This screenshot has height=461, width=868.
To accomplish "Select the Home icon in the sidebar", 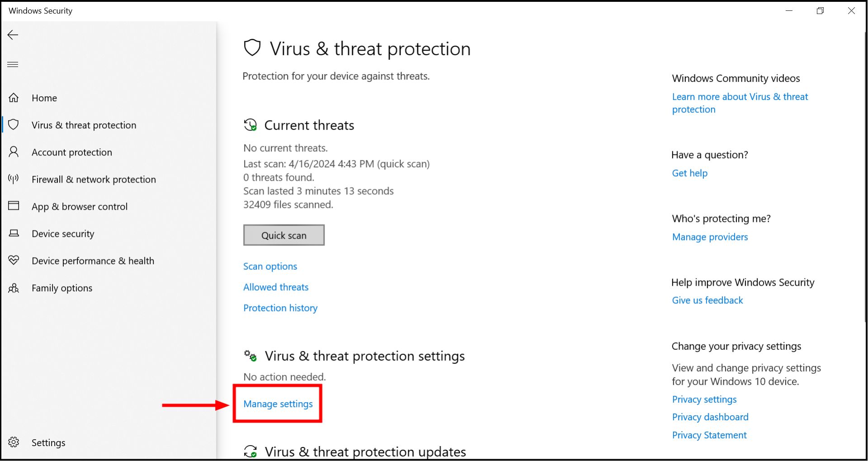I will [14, 97].
